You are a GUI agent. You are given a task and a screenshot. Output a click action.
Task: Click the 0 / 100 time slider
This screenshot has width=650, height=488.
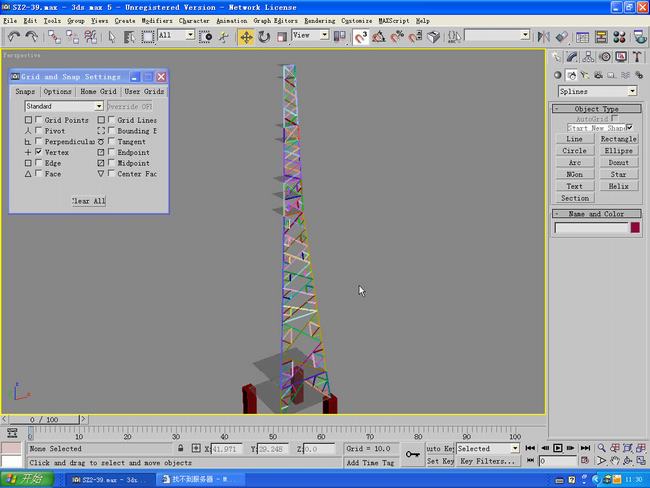tap(44, 420)
